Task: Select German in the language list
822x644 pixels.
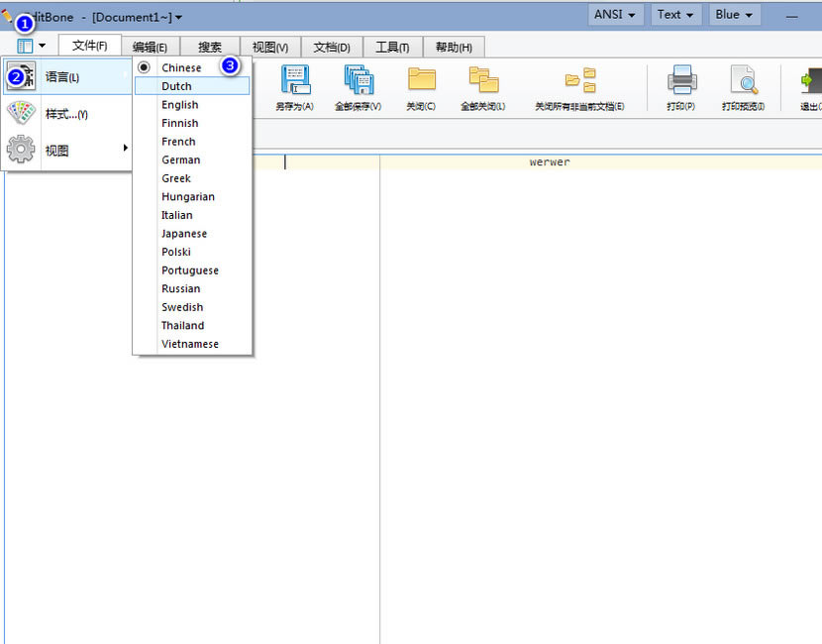Action: 180,160
